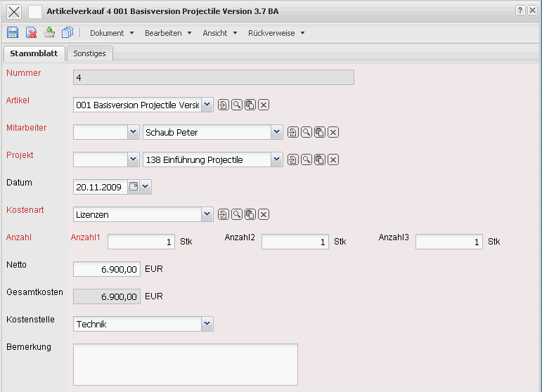
Task: Search Kostenart with magnifier icon
Action: point(237,214)
